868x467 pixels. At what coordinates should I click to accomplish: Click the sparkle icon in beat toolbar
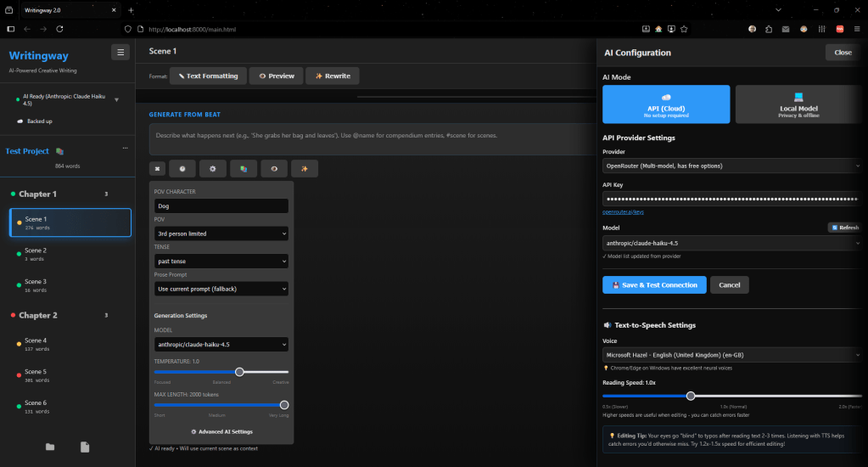pos(304,169)
